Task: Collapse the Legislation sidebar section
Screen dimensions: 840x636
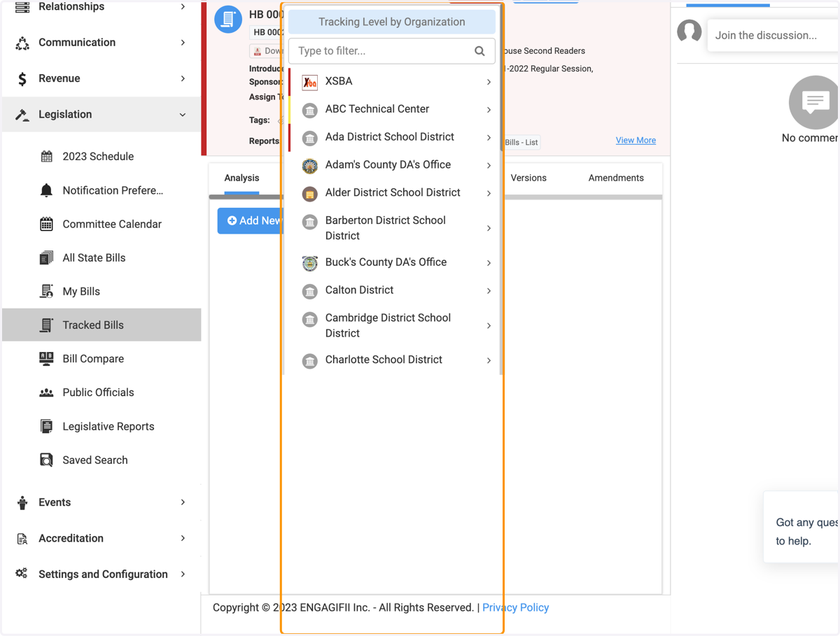Action: pyautogui.click(x=183, y=115)
